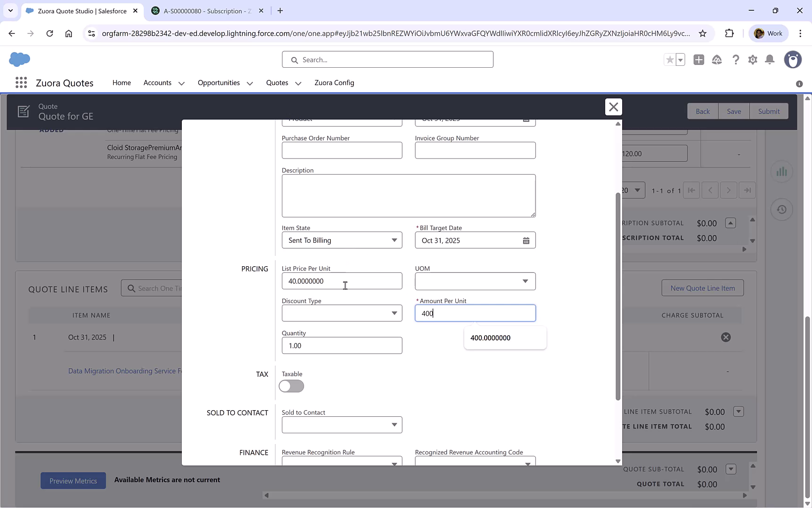Open Global Actions plus icon

(699, 60)
